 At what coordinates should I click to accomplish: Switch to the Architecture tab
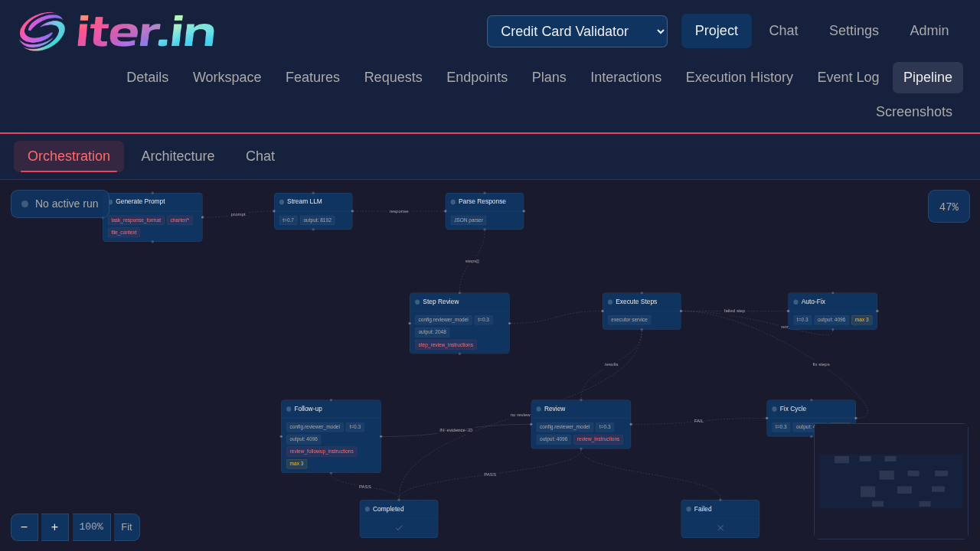pyautogui.click(x=178, y=156)
